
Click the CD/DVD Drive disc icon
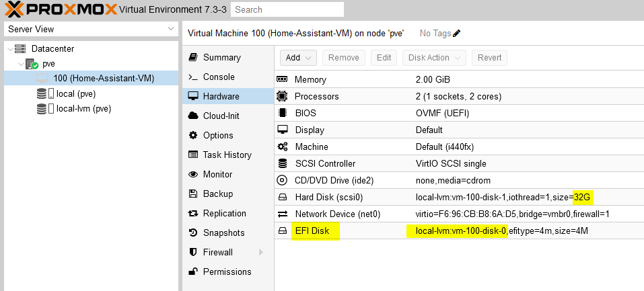(x=283, y=180)
